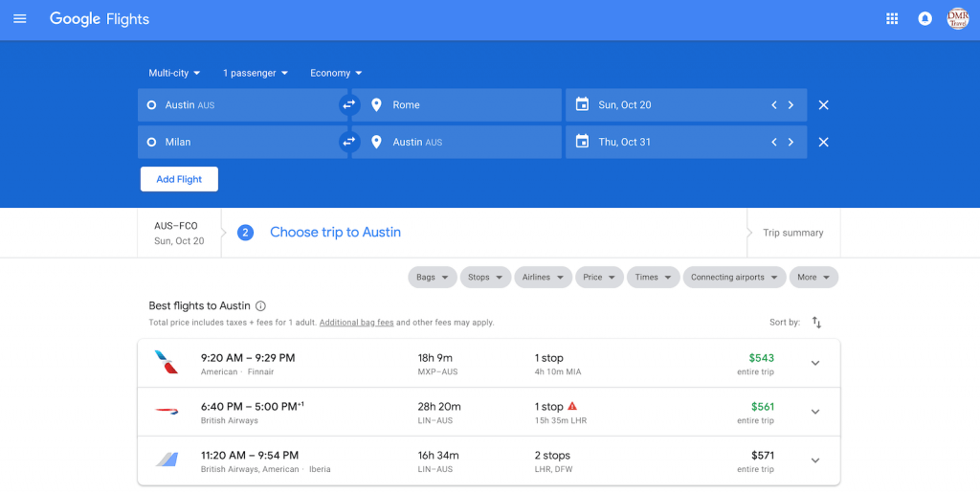Open Best flights info icon
980x494 pixels.
click(x=260, y=305)
